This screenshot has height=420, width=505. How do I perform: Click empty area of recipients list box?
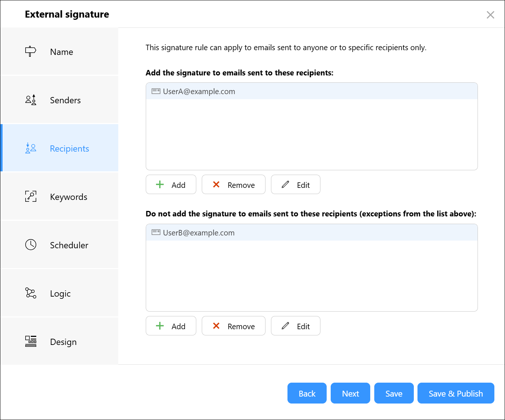[312, 134]
